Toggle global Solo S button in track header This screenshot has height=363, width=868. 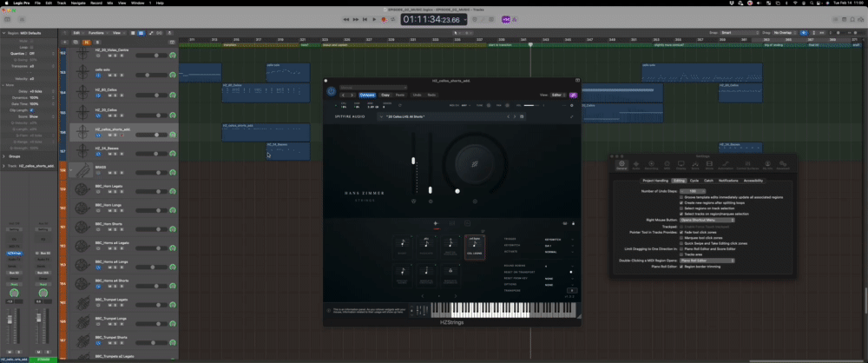[97, 43]
